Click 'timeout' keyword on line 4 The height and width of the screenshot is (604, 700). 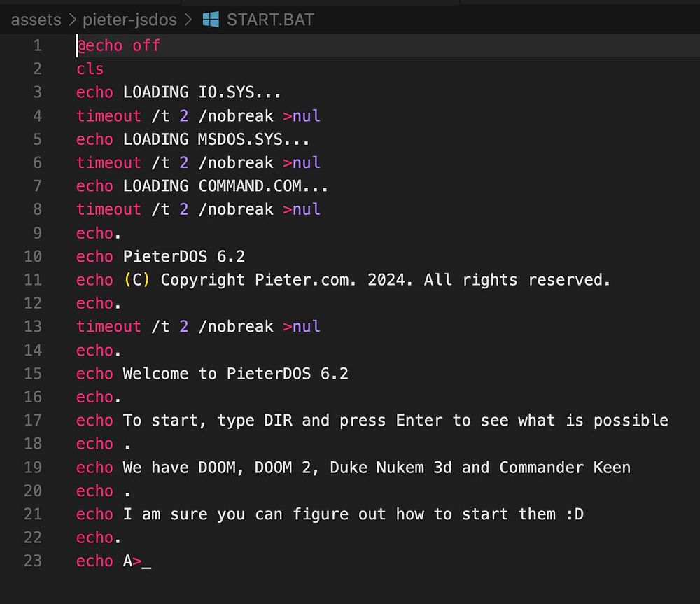click(x=108, y=115)
